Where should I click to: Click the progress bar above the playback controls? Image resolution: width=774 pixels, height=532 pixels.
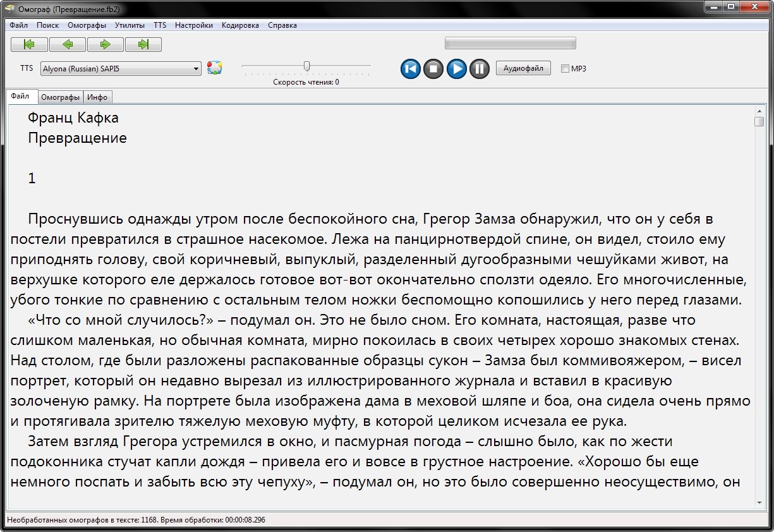[x=511, y=44]
